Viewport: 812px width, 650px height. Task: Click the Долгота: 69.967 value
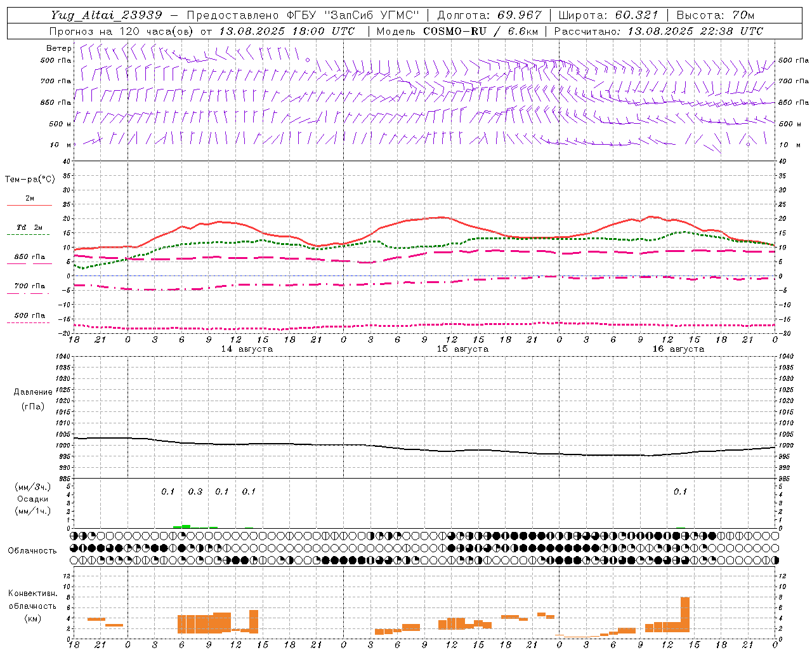coord(490,15)
